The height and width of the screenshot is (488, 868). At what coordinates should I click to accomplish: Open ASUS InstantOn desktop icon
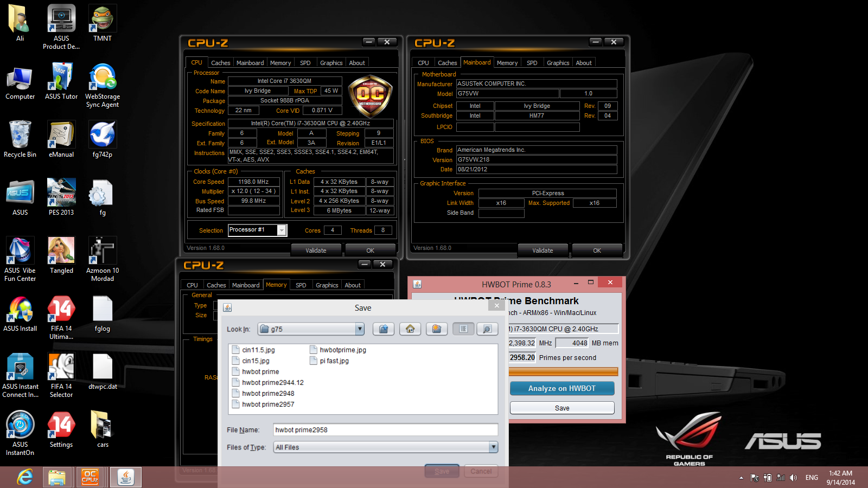click(x=20, y=433)
